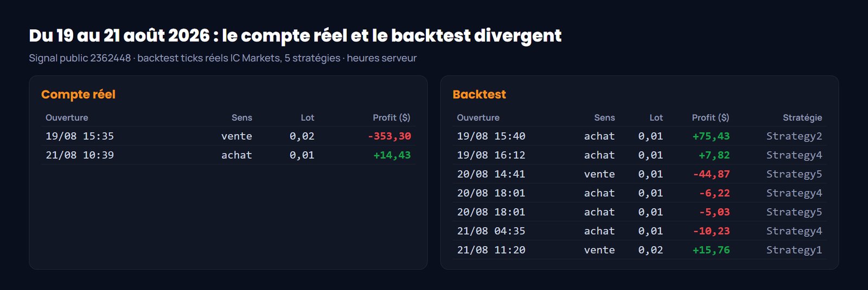Click 'Strategy5' in the -5,03 row
Viewport: 868px width, 290px height.
tap(794, 212)
